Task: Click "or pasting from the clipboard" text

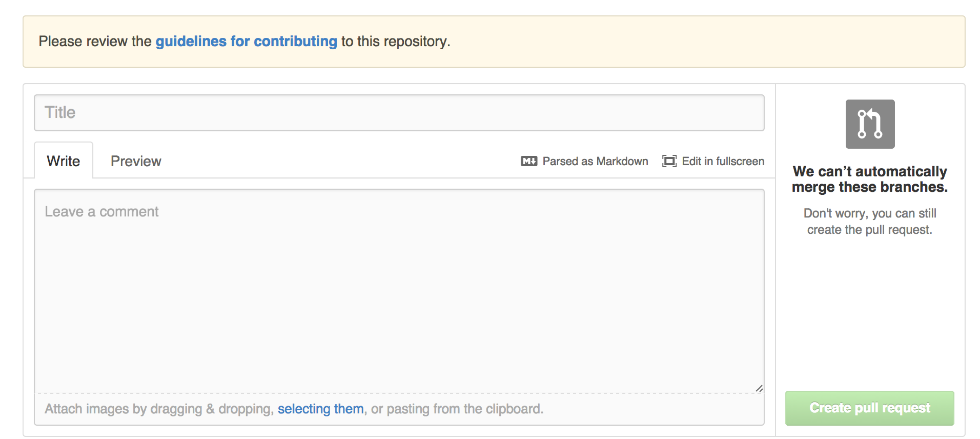Action: click(457, 408)
